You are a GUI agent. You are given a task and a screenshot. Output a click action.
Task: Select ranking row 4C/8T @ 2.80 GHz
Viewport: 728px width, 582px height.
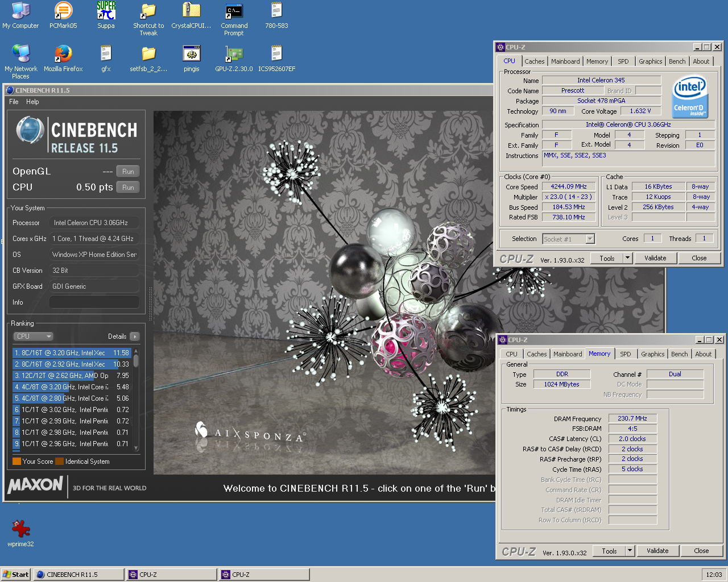point(72,398)
